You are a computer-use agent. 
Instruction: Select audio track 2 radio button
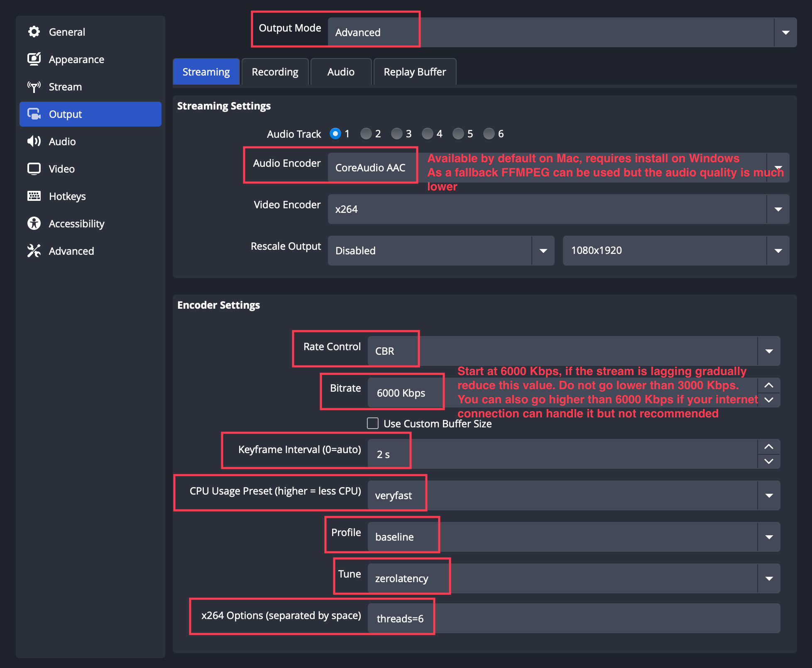(366, 134)
